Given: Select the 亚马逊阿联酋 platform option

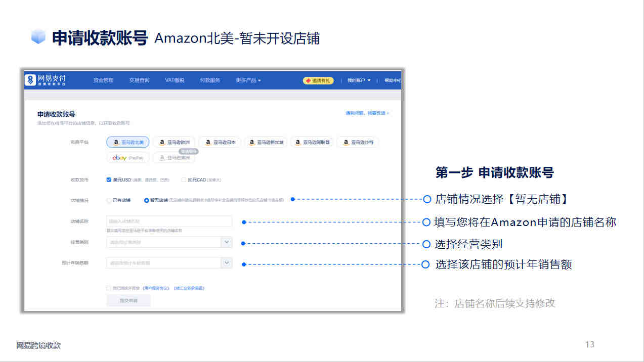Looking at the screenshot, I should (312, 143).
